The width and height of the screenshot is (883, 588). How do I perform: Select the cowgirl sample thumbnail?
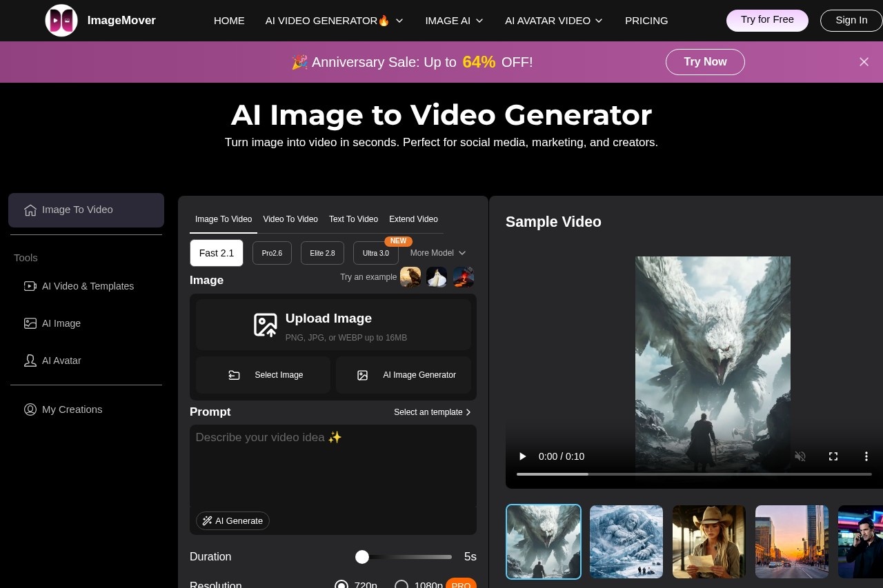coord(709,542)
